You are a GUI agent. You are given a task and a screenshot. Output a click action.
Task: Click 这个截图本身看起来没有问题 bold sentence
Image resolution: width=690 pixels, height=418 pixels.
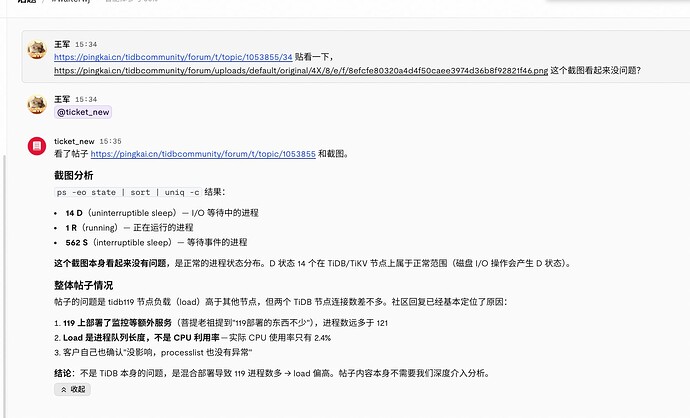pyautogui.click(x=110, y=264)
